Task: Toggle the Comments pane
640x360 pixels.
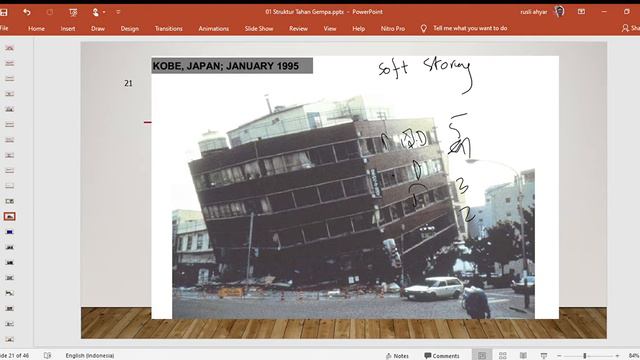Action: pos(442,356)
